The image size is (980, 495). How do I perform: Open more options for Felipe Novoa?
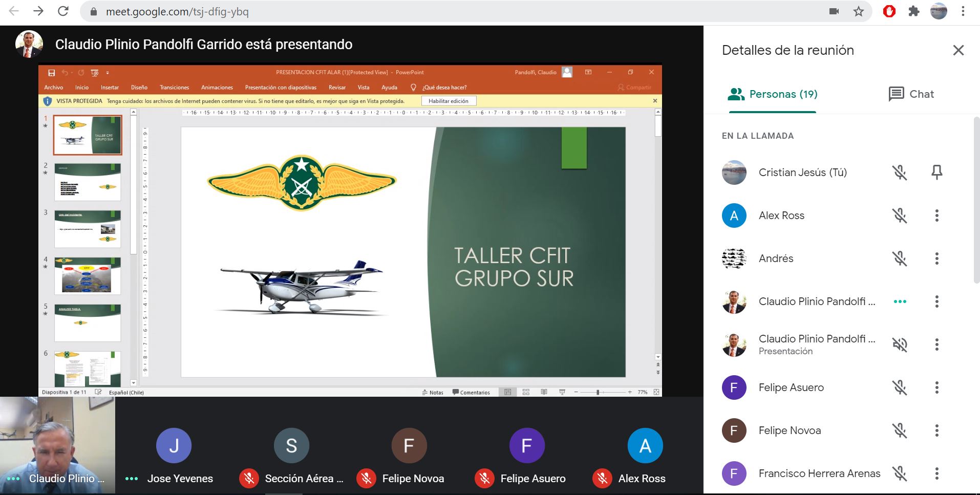pyautogui.click(x=937, y=431)
